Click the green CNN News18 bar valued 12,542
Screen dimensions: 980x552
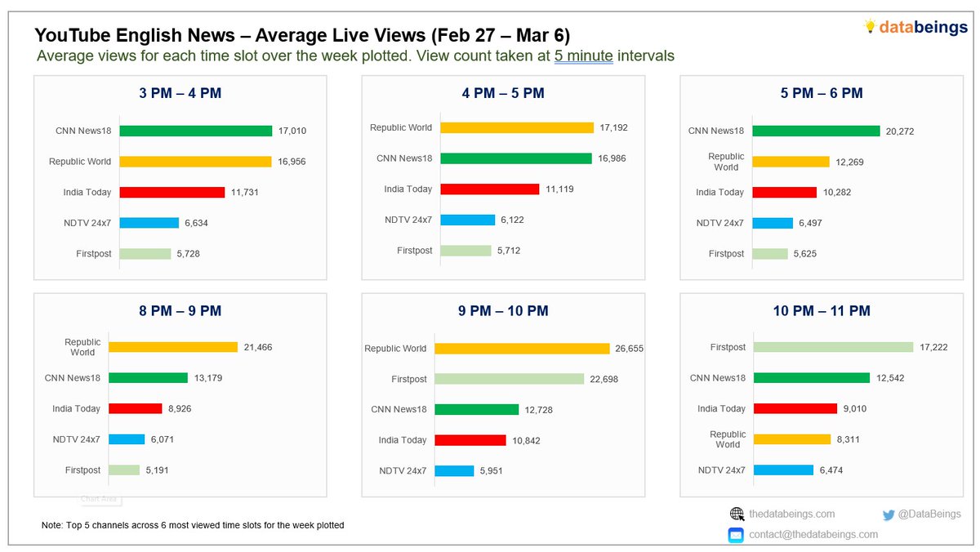click(812, 378)
